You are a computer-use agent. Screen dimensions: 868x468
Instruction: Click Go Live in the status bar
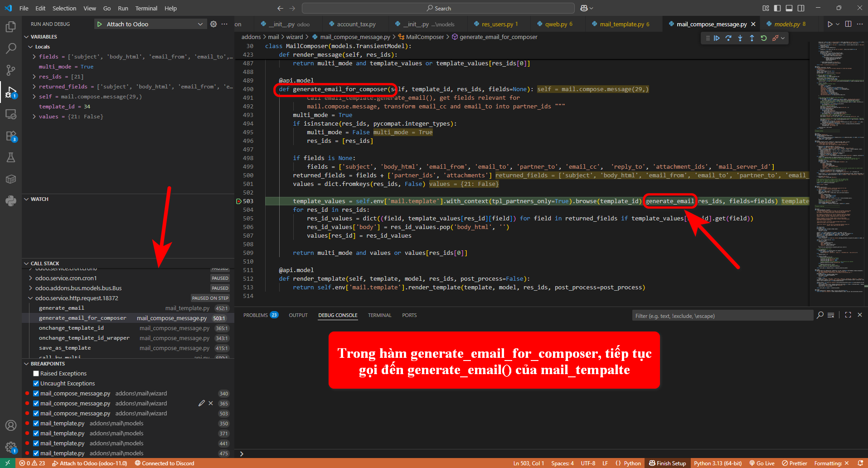pyautogui.click(x=762, y=463)
